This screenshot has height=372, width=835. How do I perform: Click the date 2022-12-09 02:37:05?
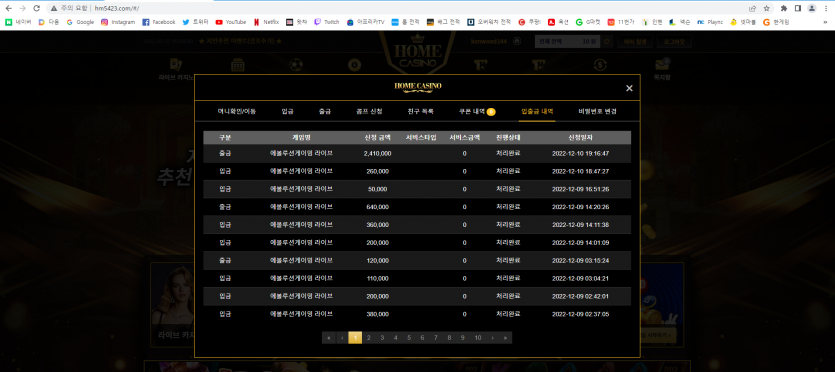coord(580,315)
